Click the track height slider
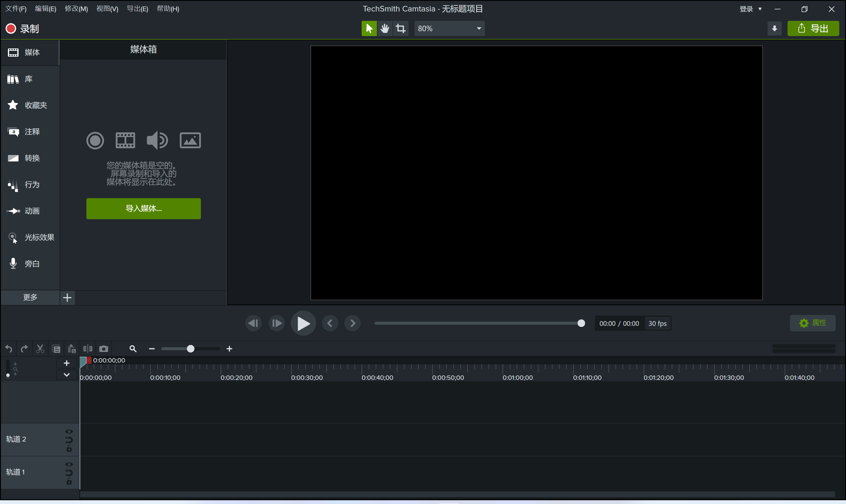The height and width of the screenshot is (504, 846). click(8, 369)
